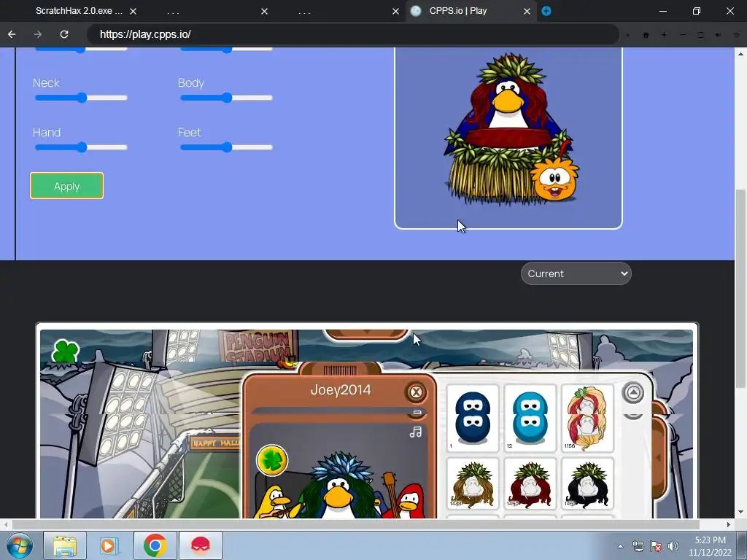Select the dark blue color item numbered 1
The height and width of the screenshot is (560, 747).
[473, 418]
